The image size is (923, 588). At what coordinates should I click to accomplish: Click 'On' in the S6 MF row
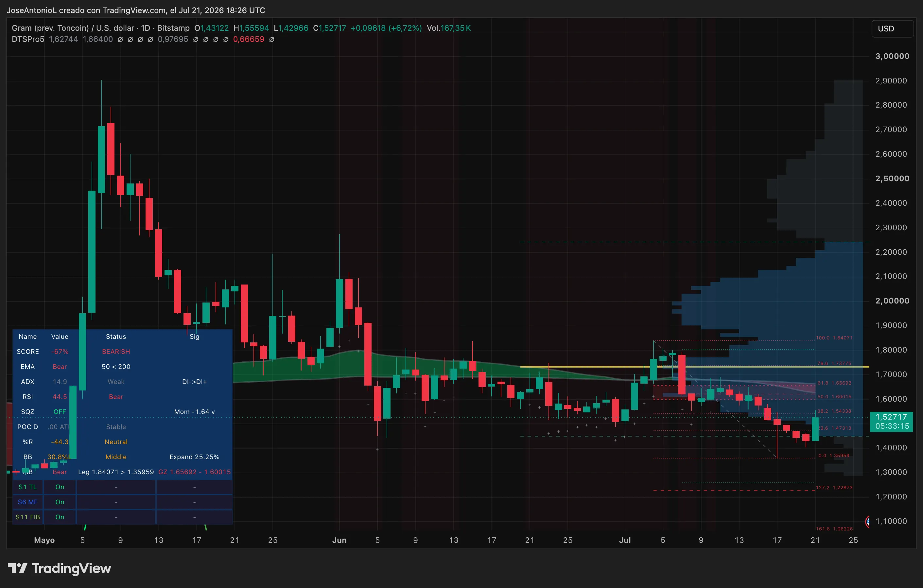(x=60, y=502)
